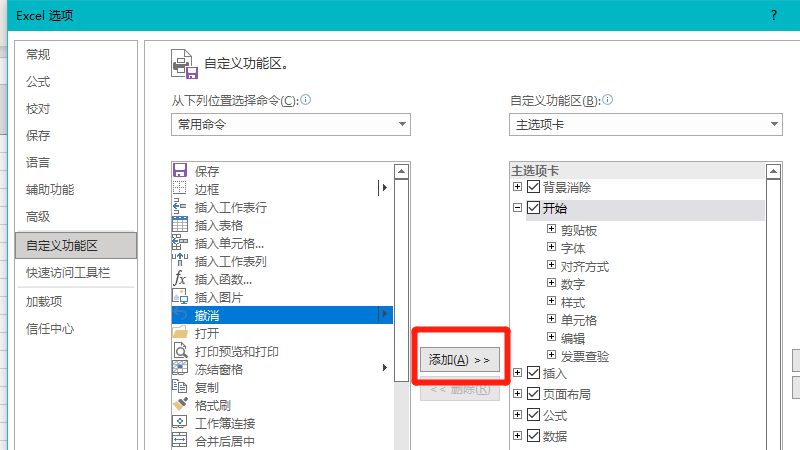Click the Copy (复制) command icon
This screenshot has height=450, width=800.
(180, 387)
